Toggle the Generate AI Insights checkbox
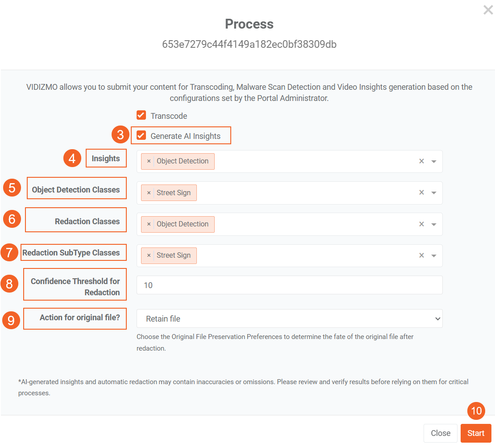Viewport: 495px width, 448px height. coord(141,136)
